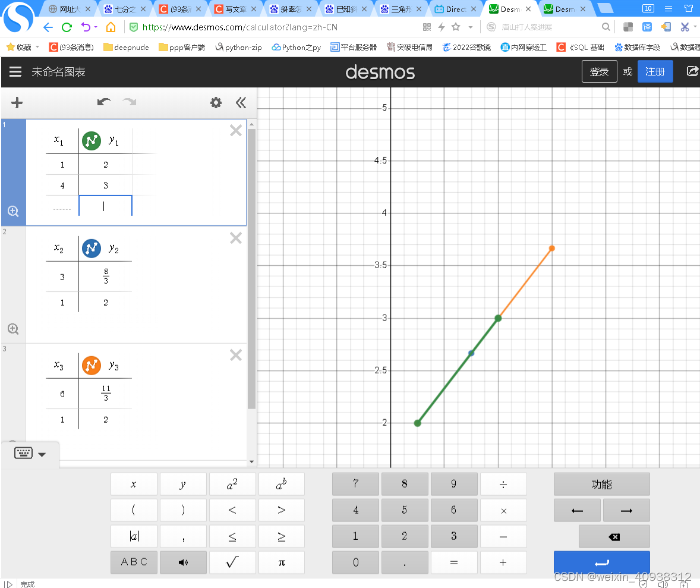Collapse the expression list panel

point(241,103)
